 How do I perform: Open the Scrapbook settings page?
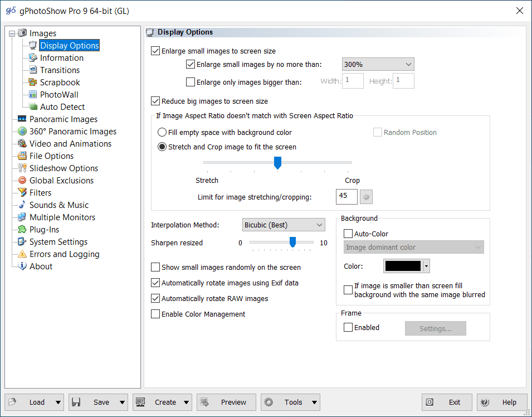pyautogui.click(x=60, y=82)
